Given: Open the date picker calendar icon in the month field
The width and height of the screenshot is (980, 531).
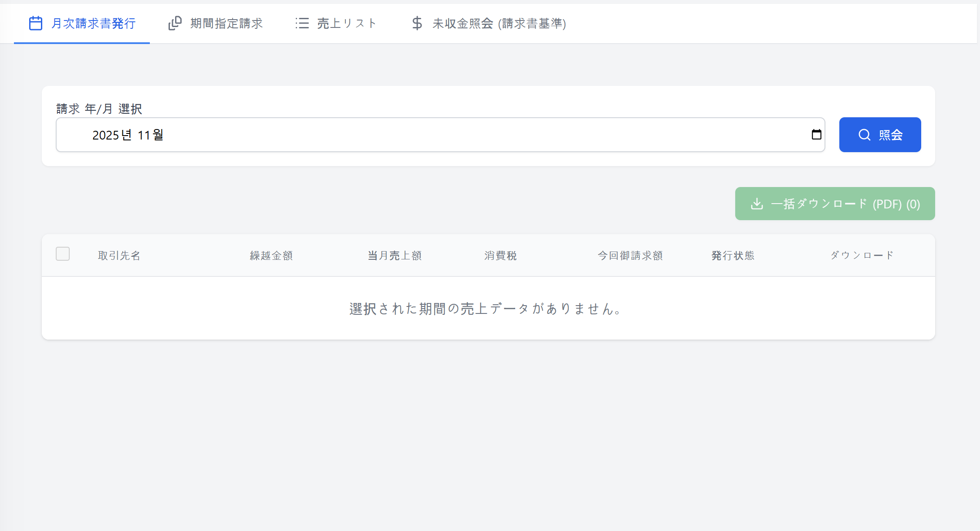Looking at the screenshot, I should [816, 135].
